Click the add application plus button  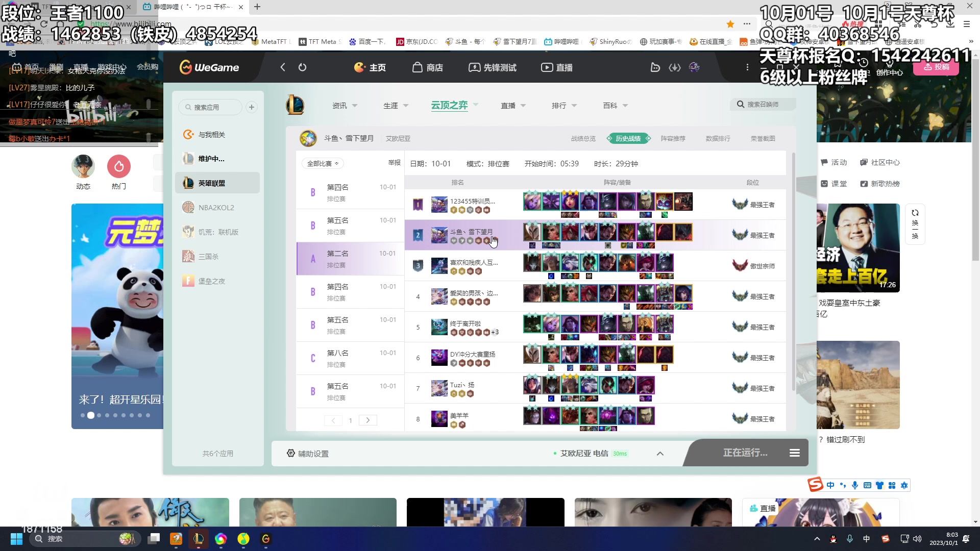(x=252, y=107)
